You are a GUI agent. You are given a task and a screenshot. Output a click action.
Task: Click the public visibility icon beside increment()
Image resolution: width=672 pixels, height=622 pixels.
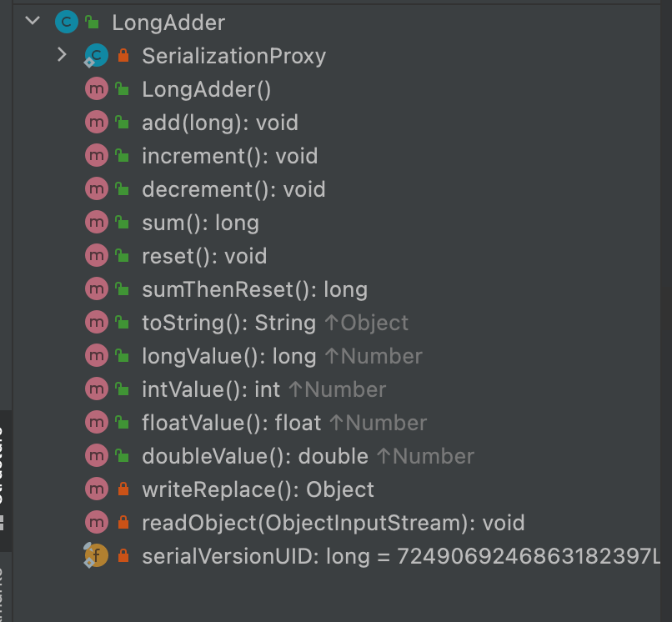(122, 155)
